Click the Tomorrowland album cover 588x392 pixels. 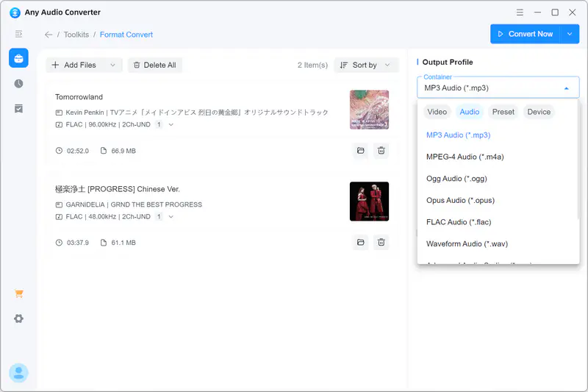click(x=370, y=110)
